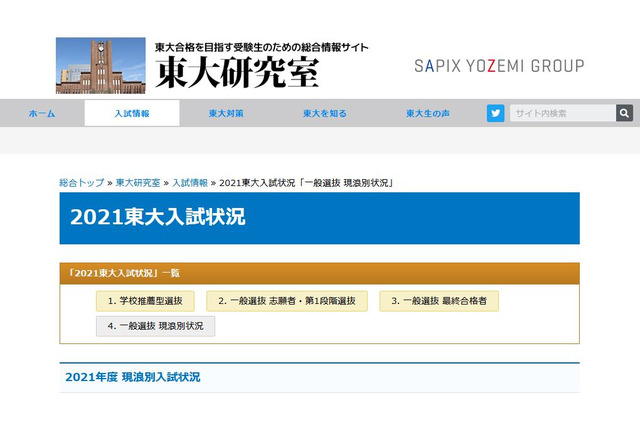This screenshot has height=426, width=640.
Task: Click the search magnifier button
Action: click(624, 113)
